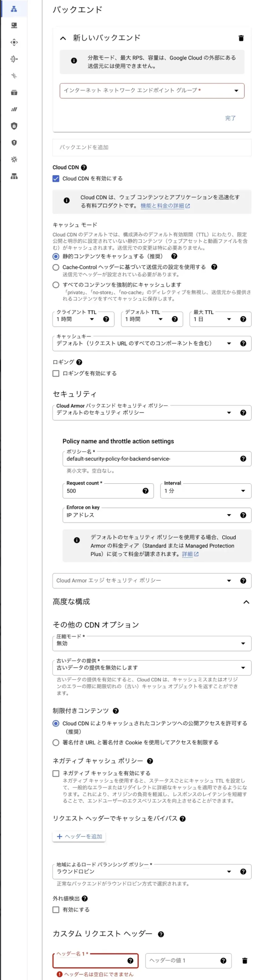This screenshot has width=261, height=980.
Task: Click the 完了 button
Action: (x=230, y=118)
